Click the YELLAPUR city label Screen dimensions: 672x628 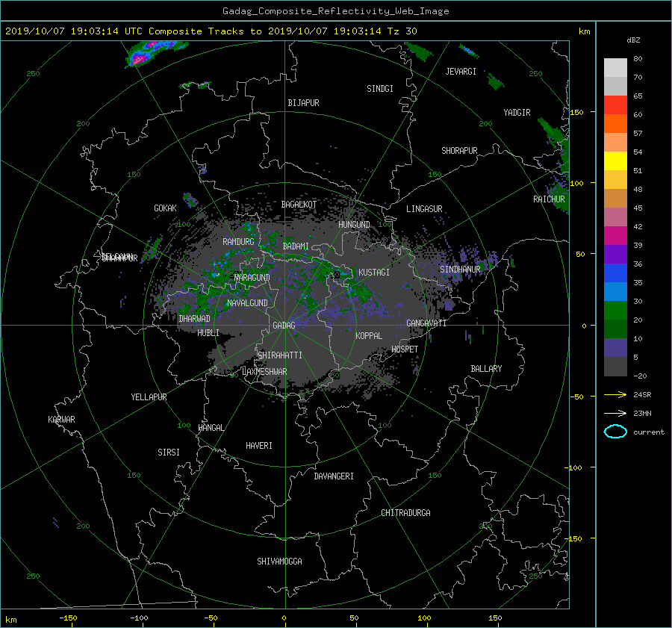pyautogui.click(x=149, y=397)
